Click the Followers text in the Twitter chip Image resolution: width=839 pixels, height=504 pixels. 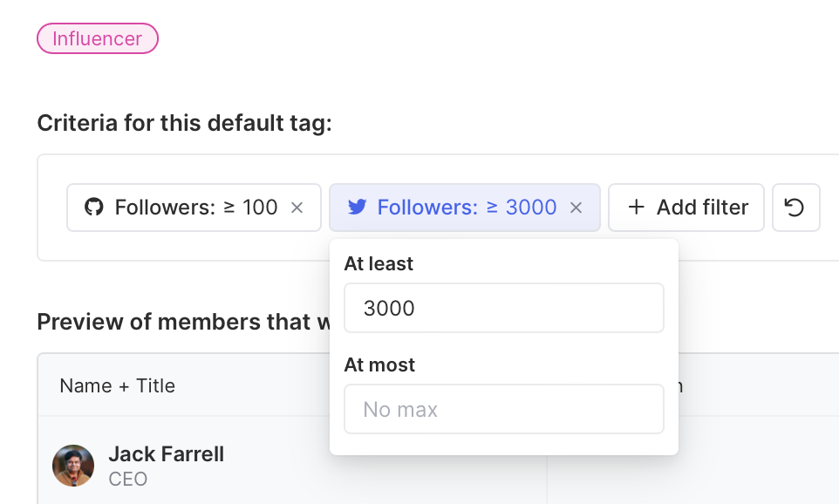(427, 208)
